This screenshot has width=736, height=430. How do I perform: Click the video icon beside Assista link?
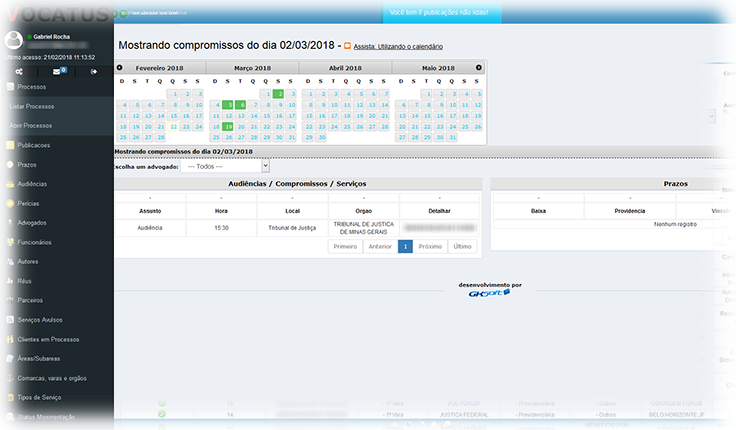tap(347, 46)
